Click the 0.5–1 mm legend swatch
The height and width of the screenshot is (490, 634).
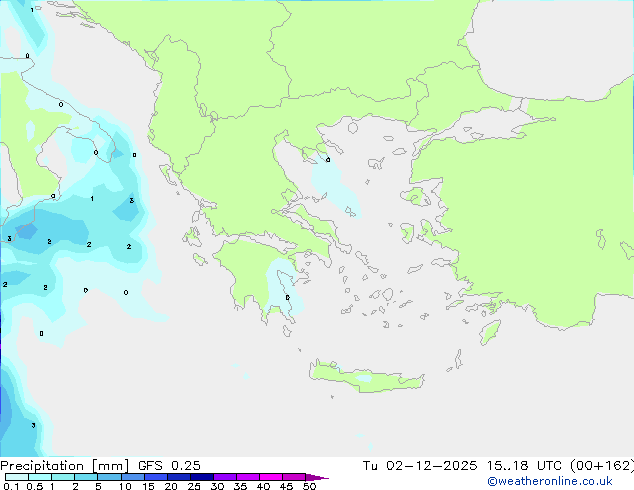click(x=40, y=477)
